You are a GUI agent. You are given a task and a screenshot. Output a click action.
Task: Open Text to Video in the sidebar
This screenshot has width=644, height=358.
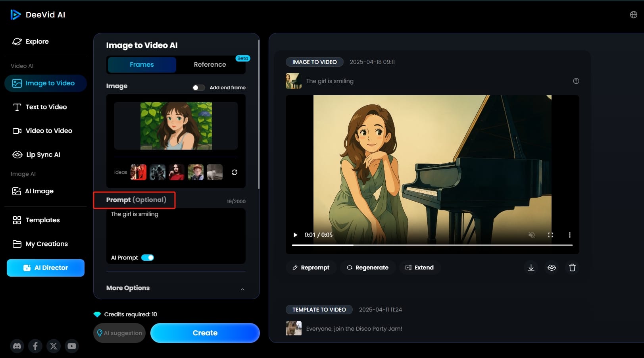[46, 107]
